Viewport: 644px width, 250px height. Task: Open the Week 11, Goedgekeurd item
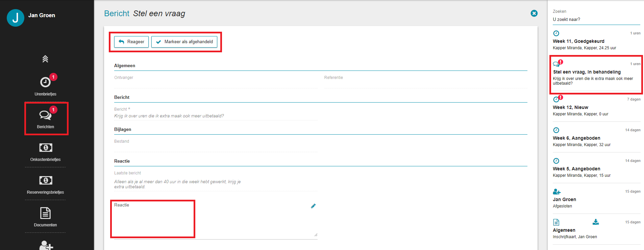click(596, 41)
